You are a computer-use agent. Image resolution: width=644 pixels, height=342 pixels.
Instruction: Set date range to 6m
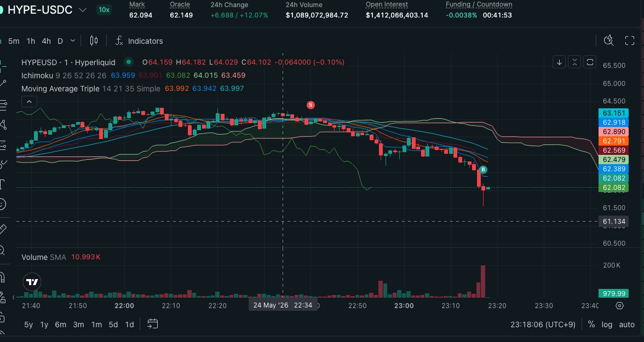(x=60, y=324)
